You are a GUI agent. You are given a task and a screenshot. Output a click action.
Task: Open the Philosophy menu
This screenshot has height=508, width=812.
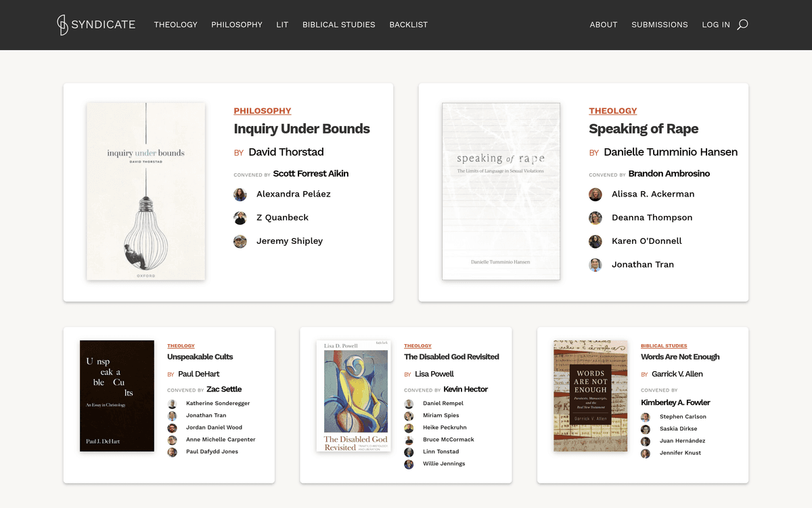[x=237, y=24]
